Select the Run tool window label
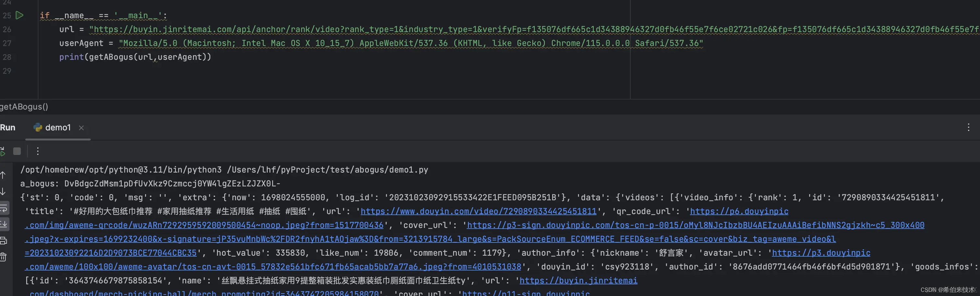Screen dimensions: 980x296 (x=7, y=128)
